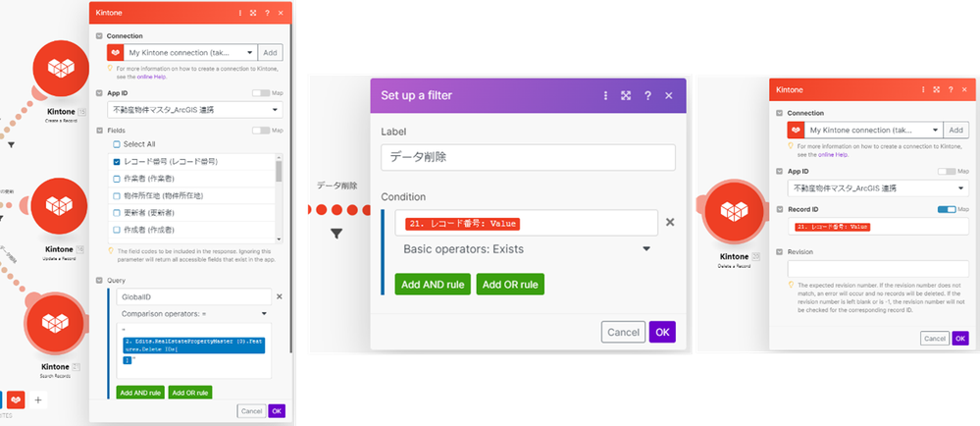Click Add OR rule in filter dialog
This screenshot has width=980, height=426.
point(510,284)
